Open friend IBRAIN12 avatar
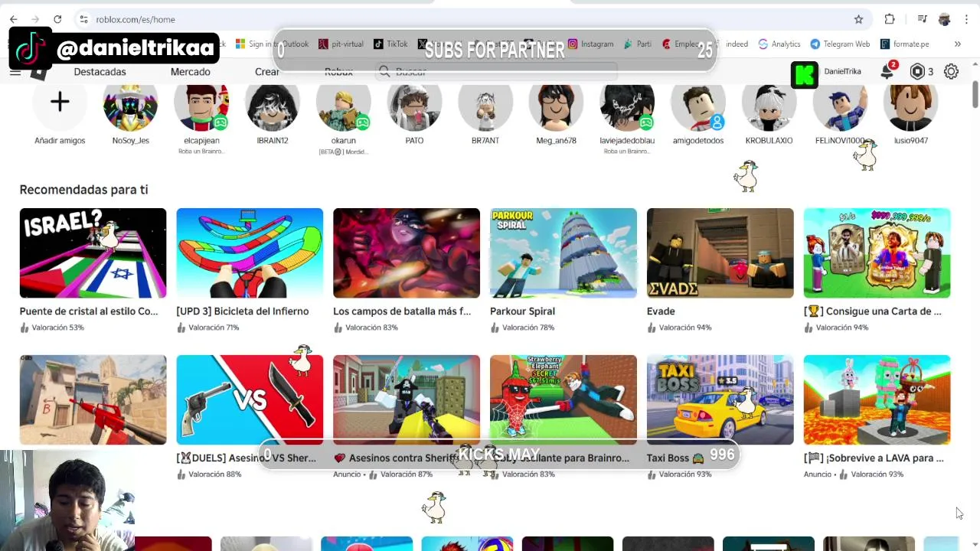The height and width of the screenshot is (551, 980). (x=273, y=103)
